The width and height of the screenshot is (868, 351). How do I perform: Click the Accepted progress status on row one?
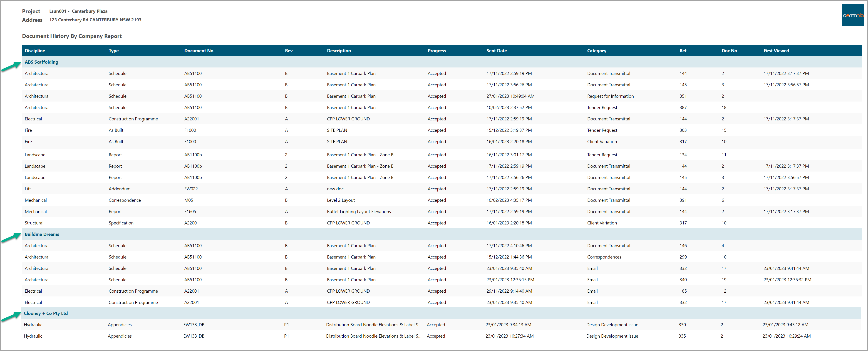(x=437, y=73)
